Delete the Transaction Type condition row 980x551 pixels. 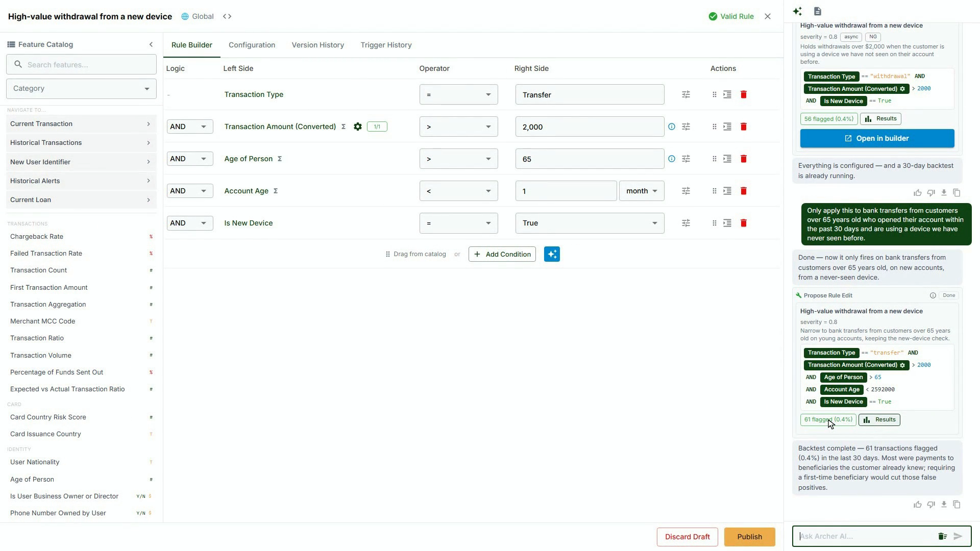(744, 94)
